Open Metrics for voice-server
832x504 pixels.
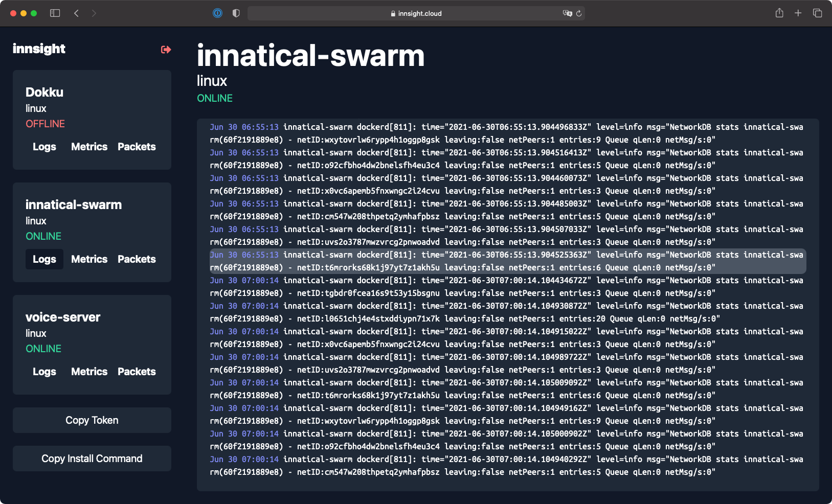[89, 372]
